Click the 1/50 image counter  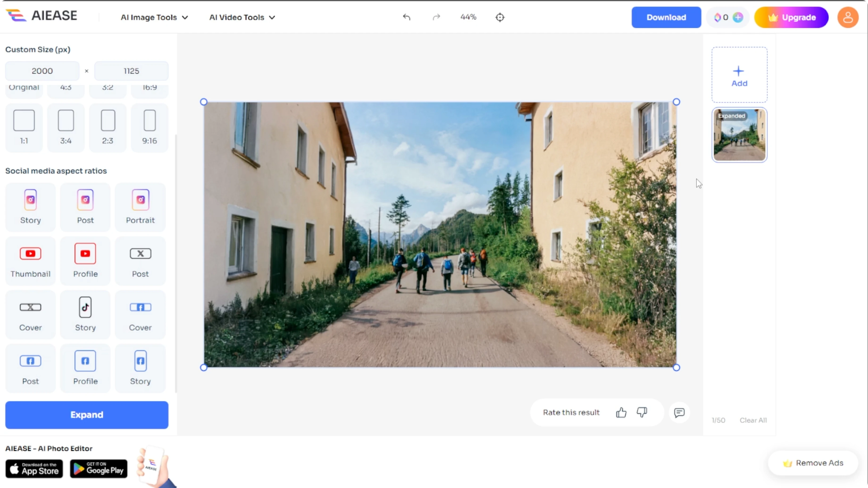coord(718,420)
